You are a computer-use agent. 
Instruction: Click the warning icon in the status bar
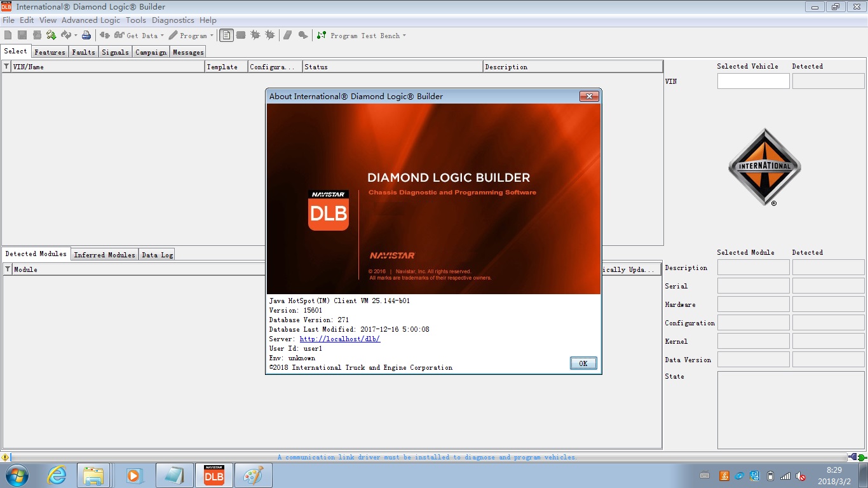5,457
